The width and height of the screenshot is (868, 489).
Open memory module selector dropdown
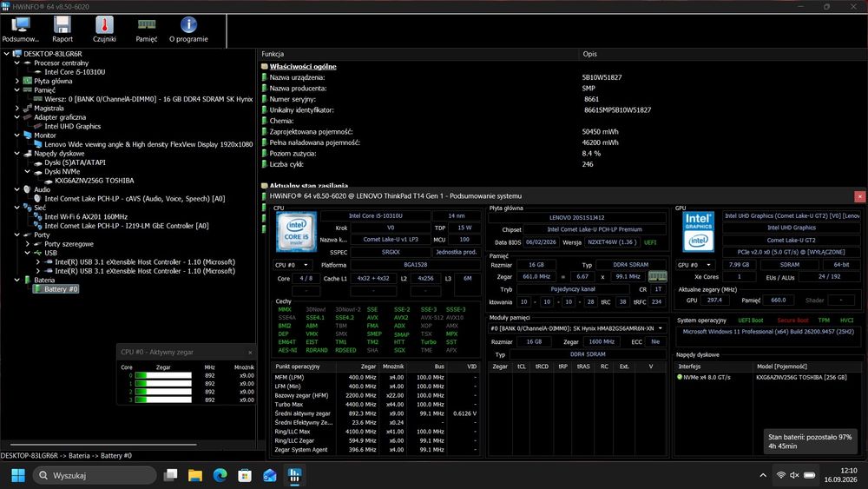pos(577,328)
